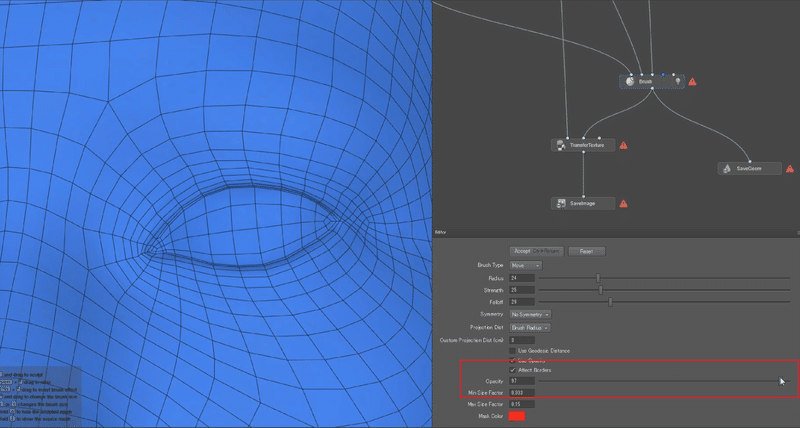800x428 pixels.
Task: Enable Use Geodesic Distance checkbox
Action: [x=513, y=351]
